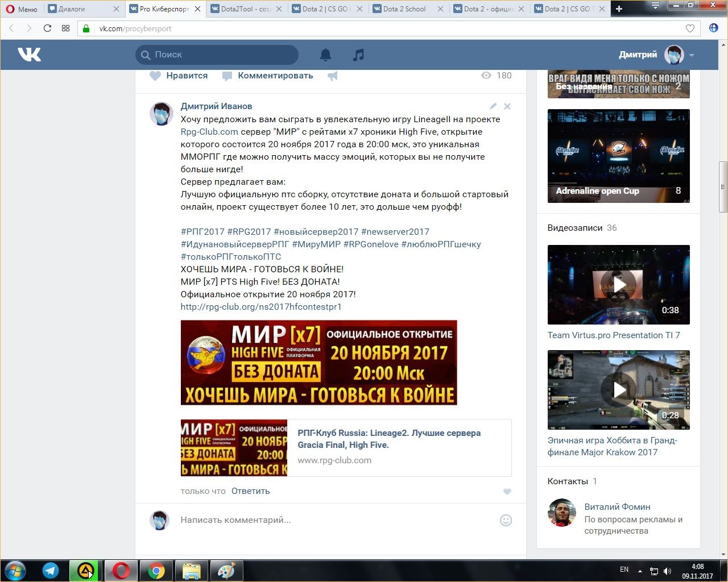Click the Нравится like button
This screenshot has width=728, height=582.
click(179, 76)
